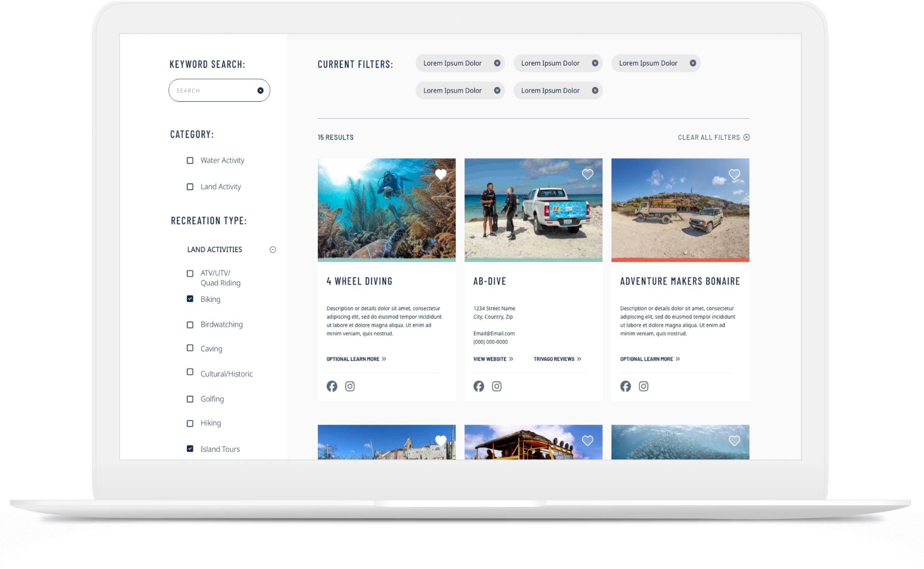Favorite the Adventure Makers Bonaire card
924x569 pixels.
pos(734,174)
